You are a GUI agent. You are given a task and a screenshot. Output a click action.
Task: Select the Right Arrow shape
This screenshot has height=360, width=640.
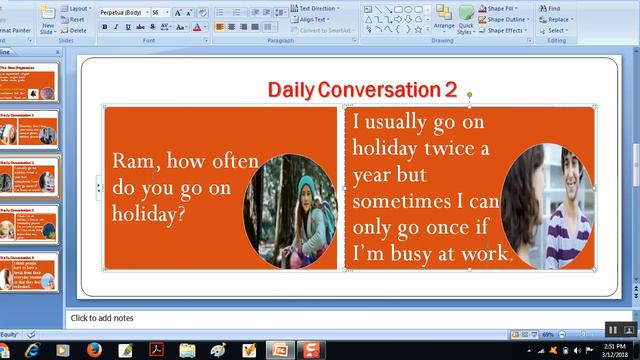[x=398, y=19]
